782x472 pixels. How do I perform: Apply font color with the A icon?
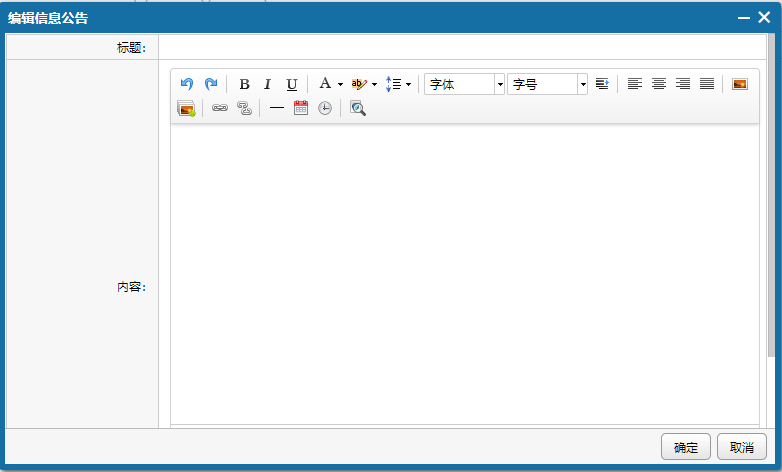click(325, 83)
